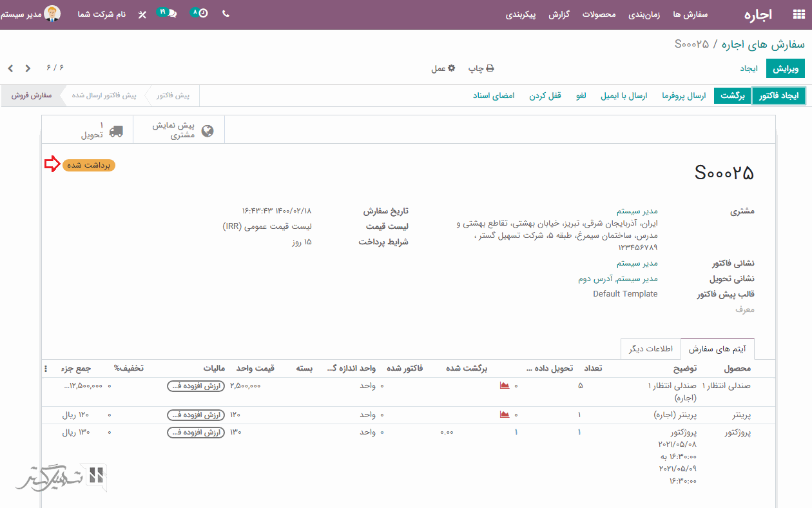Select the پیش فاکتور status stage
This screenshot has height=508, width=812.
[173, 95]
